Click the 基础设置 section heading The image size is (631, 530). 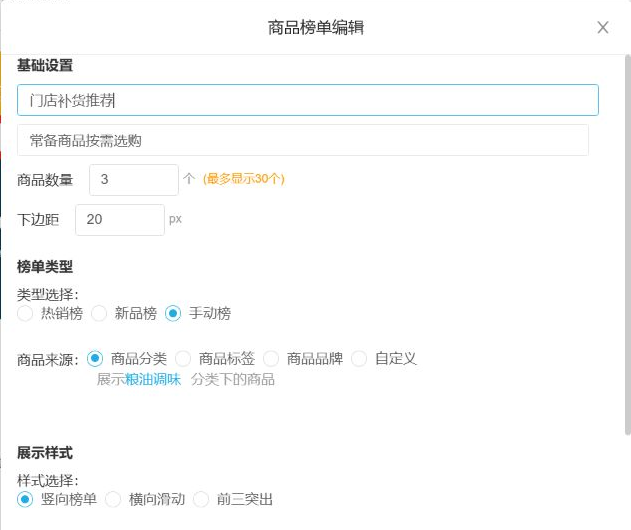45,65
